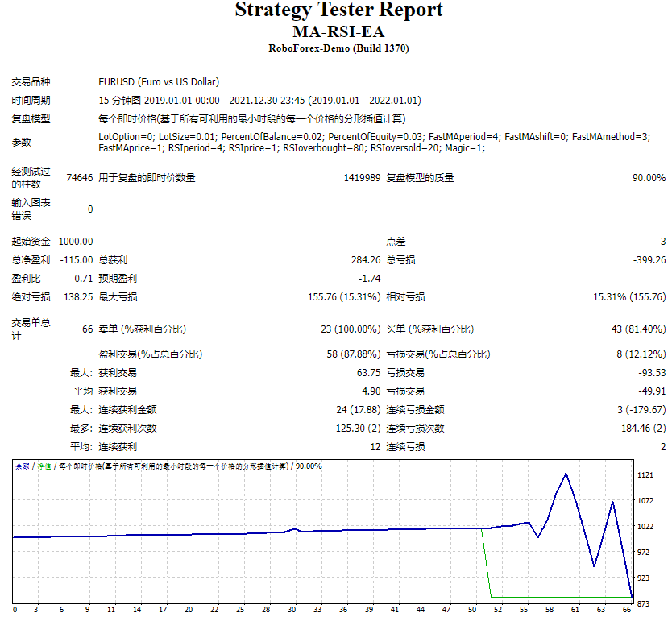Click loss trades value 8 (12.12%)
The width and height of the screenshot is (672, 617).
click(x=641, y=354)
